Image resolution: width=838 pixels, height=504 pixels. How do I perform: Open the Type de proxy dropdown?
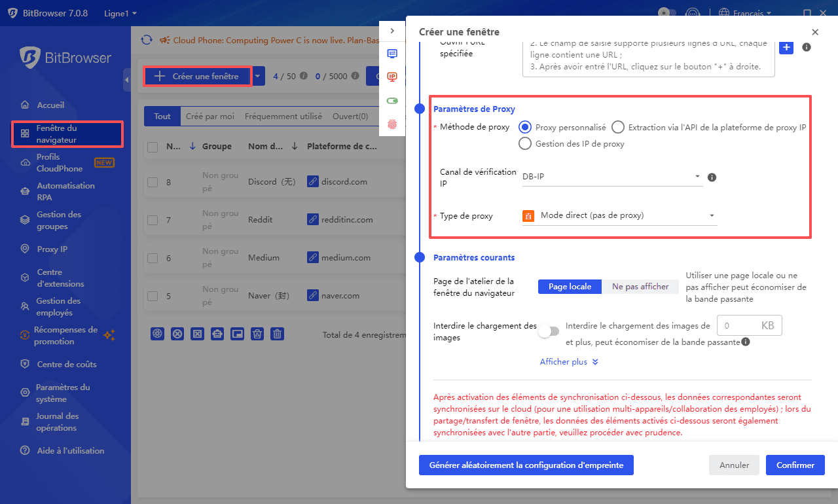pos(619,215)
